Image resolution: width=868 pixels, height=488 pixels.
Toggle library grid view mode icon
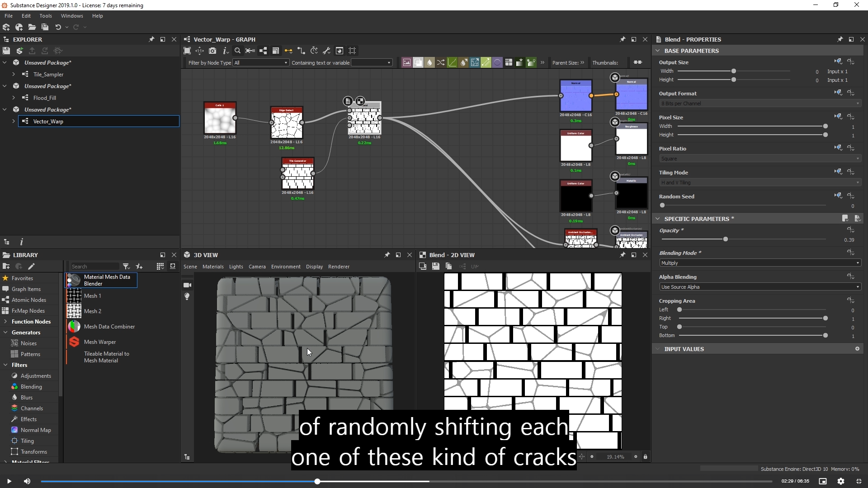(160, 266)
